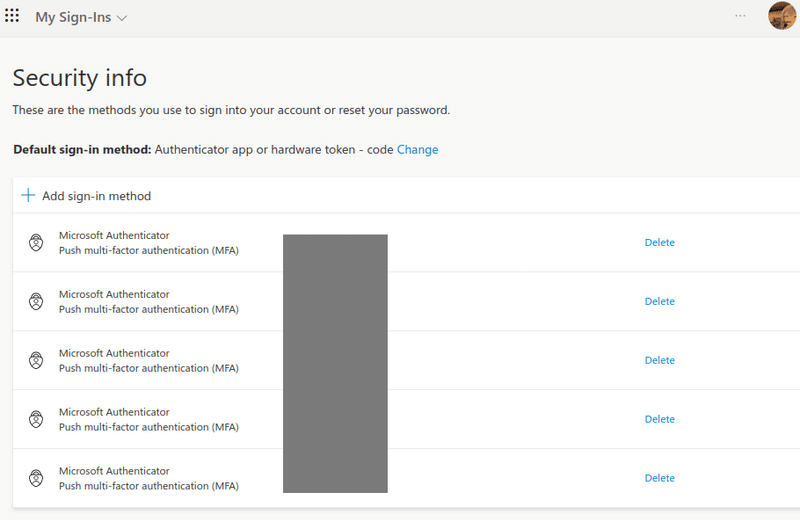Click the second Microsoft Authenticator icon
The image size is (800, 520).
tap(36, 301)
